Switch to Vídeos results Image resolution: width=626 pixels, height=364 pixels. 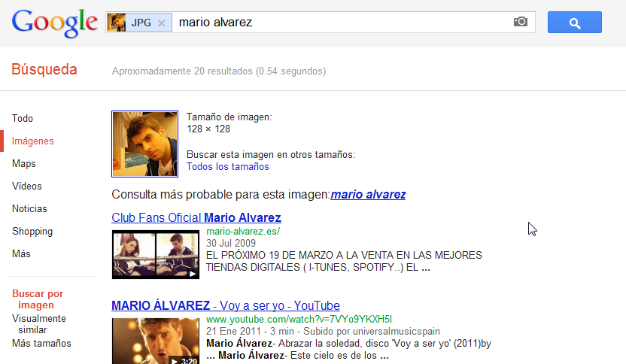pos(27,186)
